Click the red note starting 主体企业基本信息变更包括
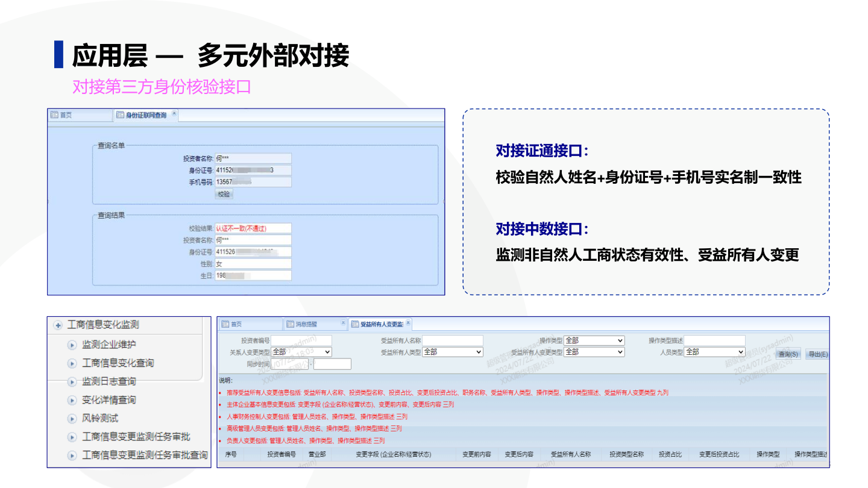 click(x=340, y=404)
